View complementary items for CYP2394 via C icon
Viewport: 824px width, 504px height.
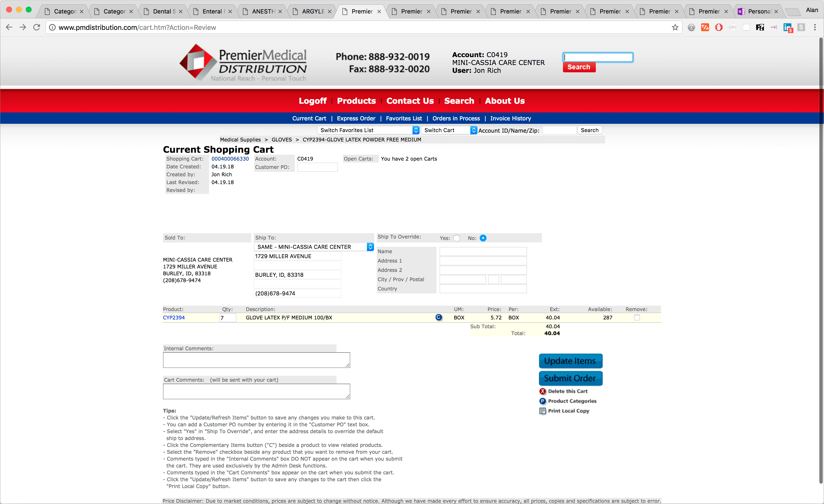point(439,317)
